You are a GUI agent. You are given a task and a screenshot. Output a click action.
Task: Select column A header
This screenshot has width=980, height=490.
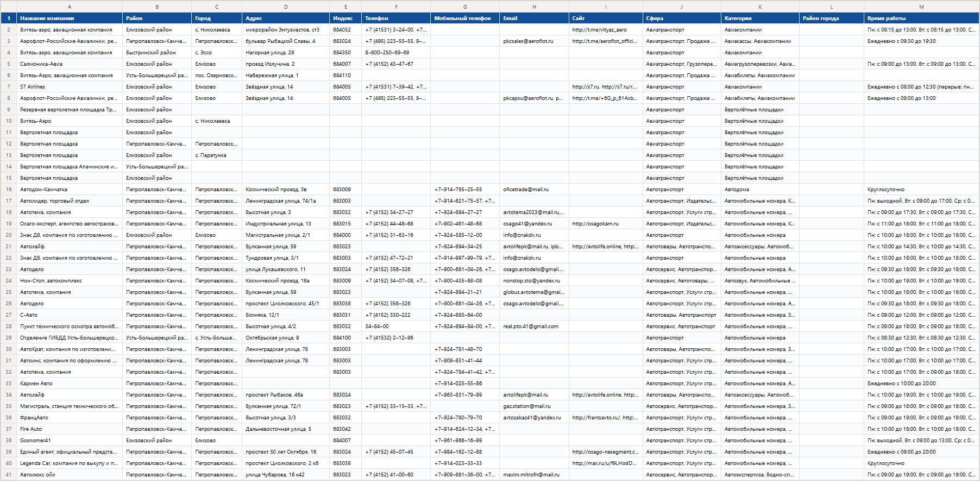pos(70,7)
